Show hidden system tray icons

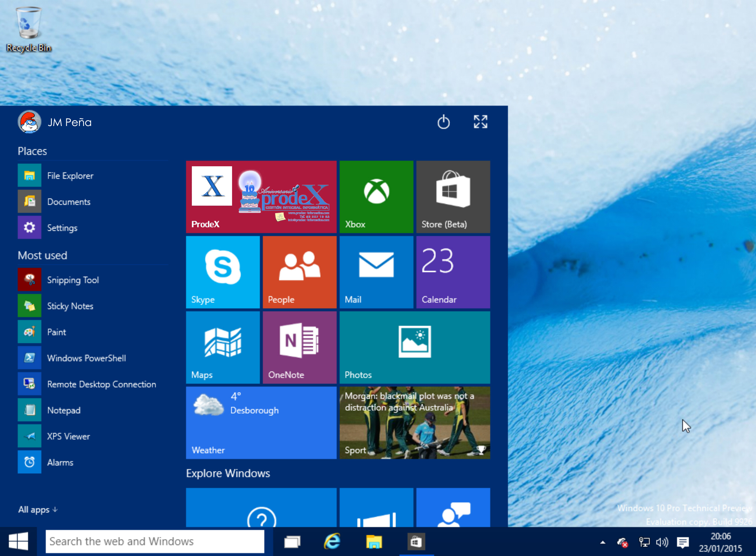(x=603, y=542)
